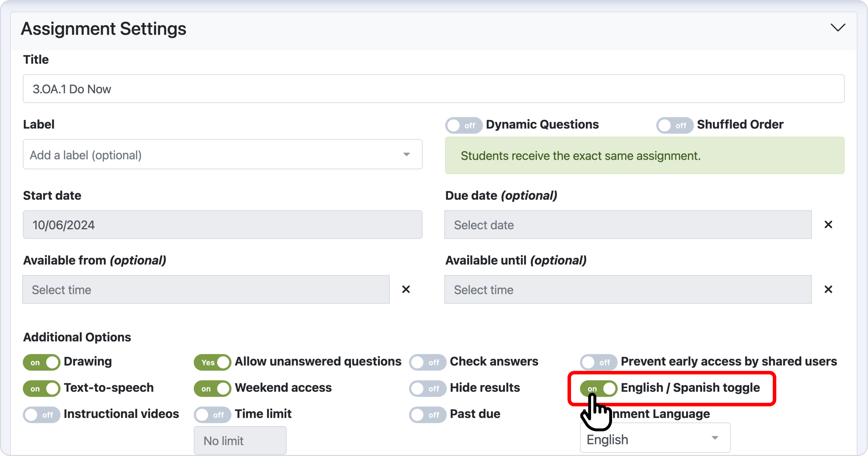This screenshot has width=868, height=456.
Task: Collapse the Assignment Settings panel chevron
Action: point(838,27)
